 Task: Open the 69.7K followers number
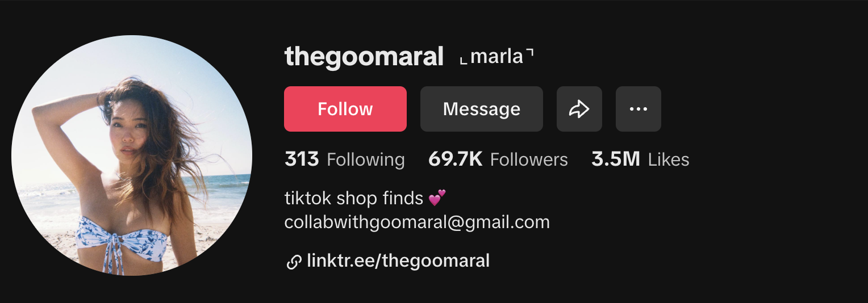click(455, 159)
